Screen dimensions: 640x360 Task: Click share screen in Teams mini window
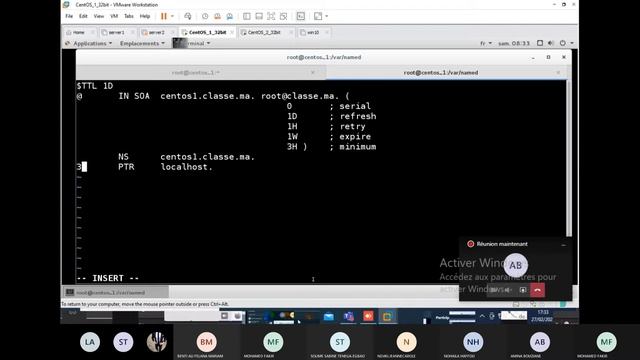pos(523,290)
